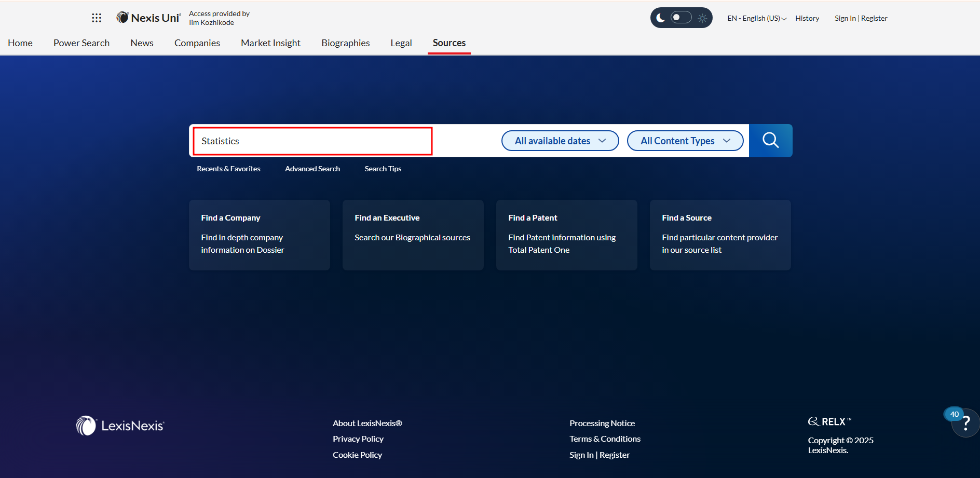Image resolution: width=980 pixels, height=478 pixels.
Task: Open Recents & Favorites
Action: point(228,169)
